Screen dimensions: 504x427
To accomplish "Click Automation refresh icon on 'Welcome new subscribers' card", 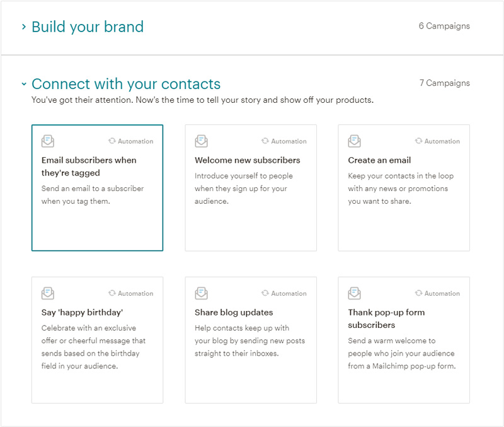I will (x=265, y=141).
